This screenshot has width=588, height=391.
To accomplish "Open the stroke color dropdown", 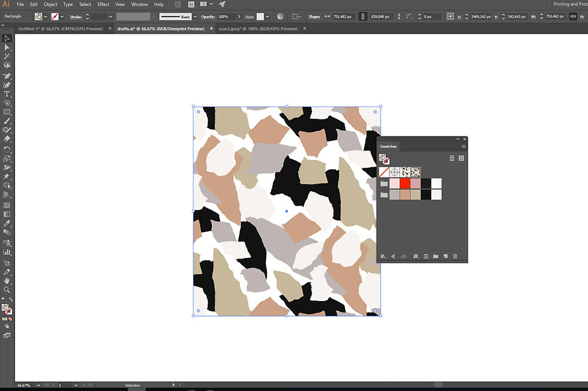I will pos(62,17).
